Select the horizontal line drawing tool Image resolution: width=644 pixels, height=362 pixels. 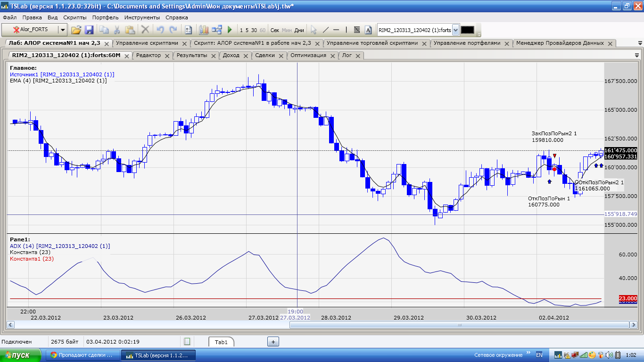(x=336, y=30)
